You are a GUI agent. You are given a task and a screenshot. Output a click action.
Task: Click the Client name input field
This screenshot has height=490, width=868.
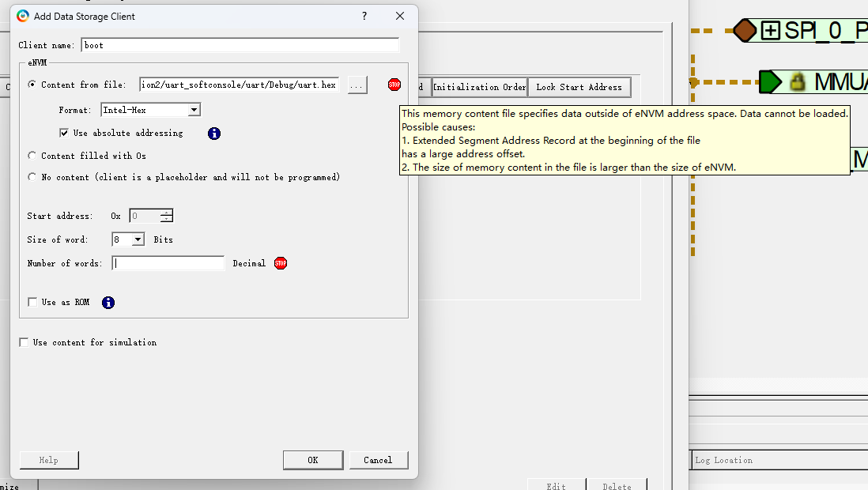240,45
